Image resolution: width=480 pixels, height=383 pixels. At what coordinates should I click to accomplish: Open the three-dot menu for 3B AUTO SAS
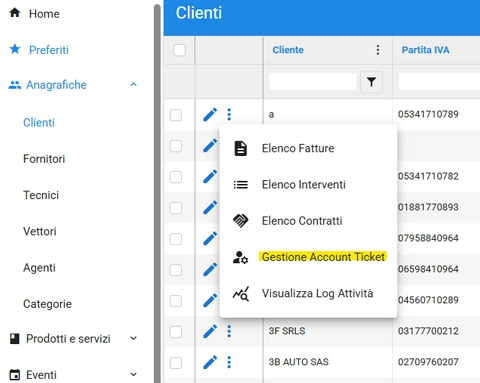pos(229,362)
